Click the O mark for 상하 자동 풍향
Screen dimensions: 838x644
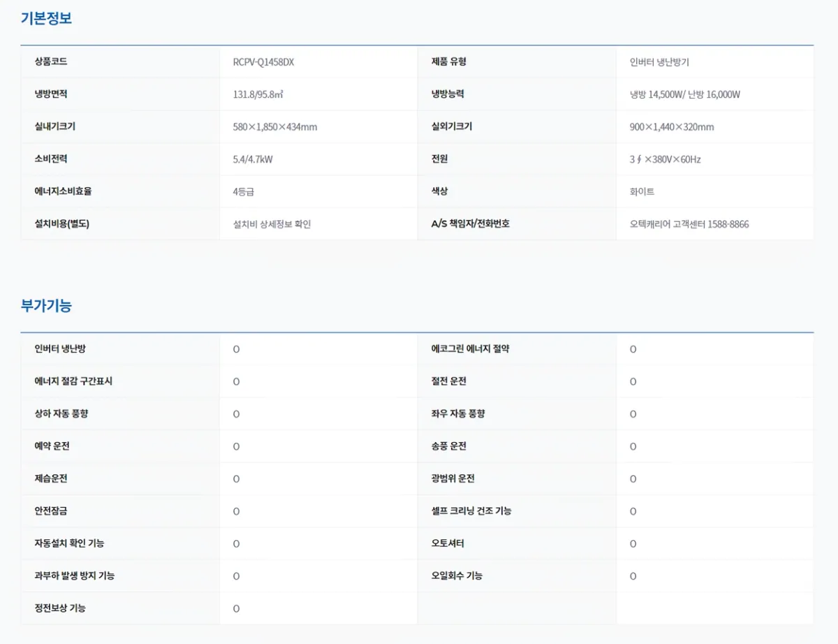coord(236,414)
